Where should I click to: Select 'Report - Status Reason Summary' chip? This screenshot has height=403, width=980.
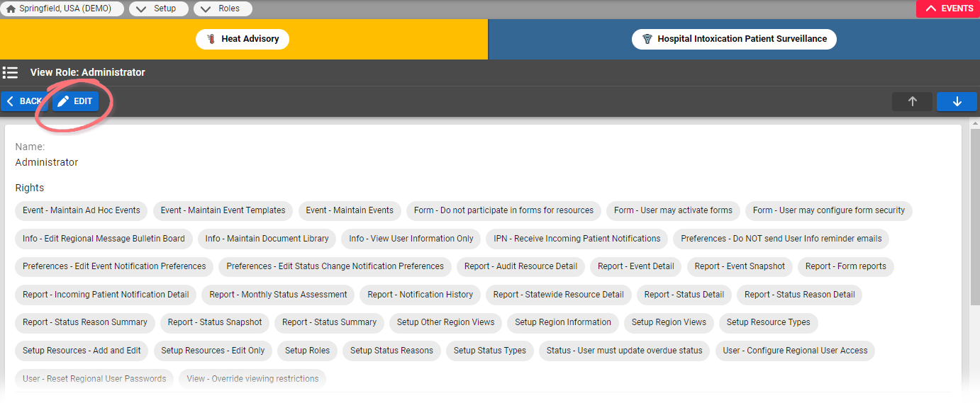coord(85,322)
